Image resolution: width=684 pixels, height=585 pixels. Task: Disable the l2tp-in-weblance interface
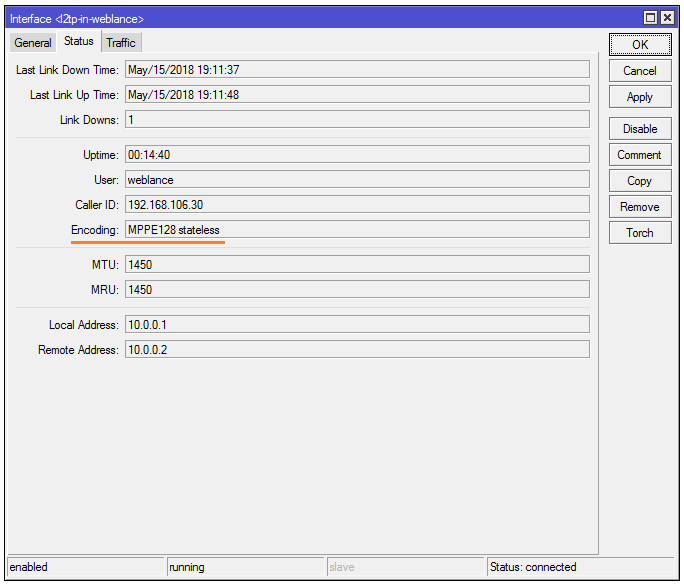(640, 129)
